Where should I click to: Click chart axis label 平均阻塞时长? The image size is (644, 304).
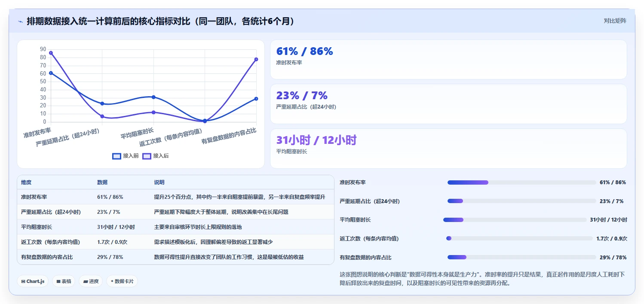[137, 133]
